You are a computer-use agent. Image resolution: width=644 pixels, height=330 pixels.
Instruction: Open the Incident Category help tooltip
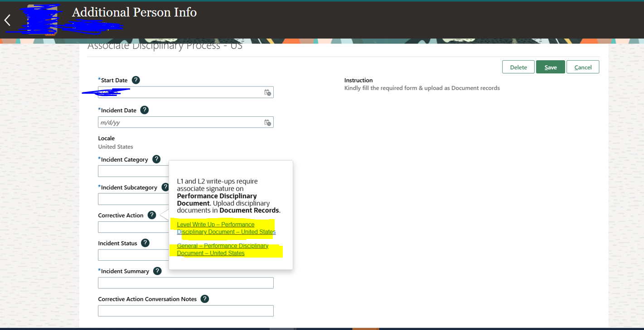pos(156,159)
